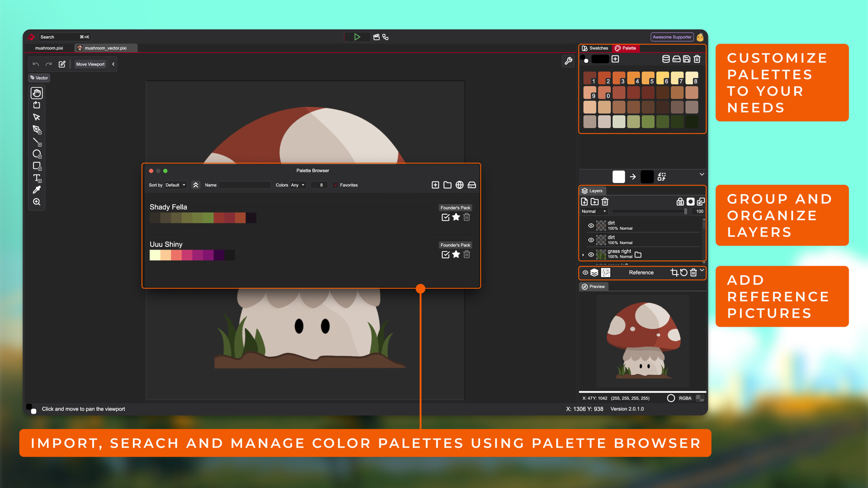Select the Move Viewport hand tool

click(37, 93)
